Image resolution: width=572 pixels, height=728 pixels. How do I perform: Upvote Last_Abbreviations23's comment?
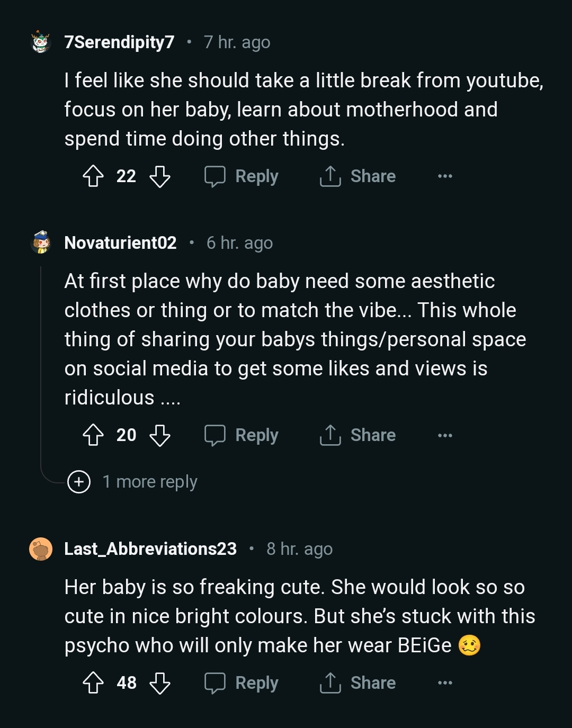[x=93, y=683]
